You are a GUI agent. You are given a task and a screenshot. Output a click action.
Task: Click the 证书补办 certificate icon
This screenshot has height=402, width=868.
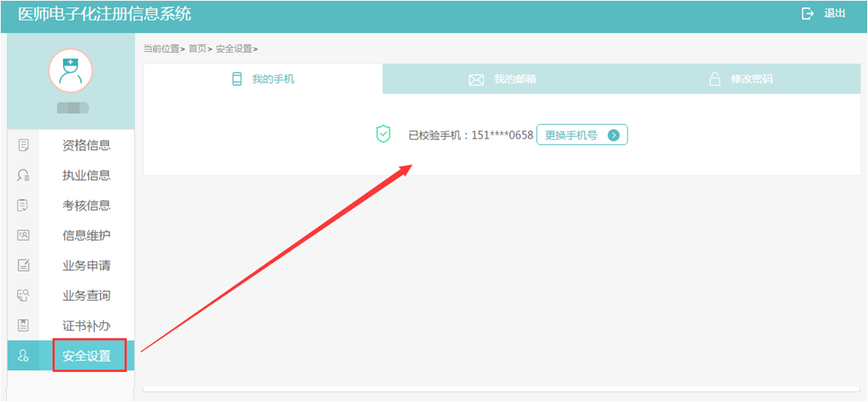[23, 325]
